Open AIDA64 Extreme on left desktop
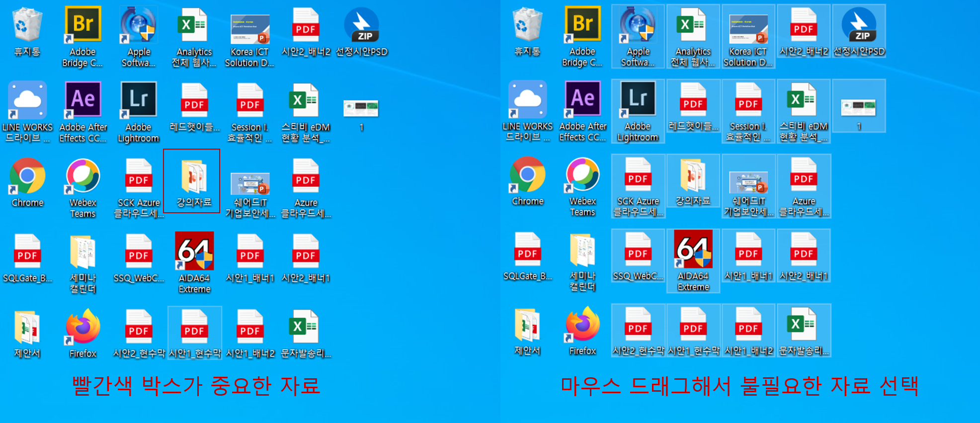The image size is (980, 423). (x=194, y=251)
